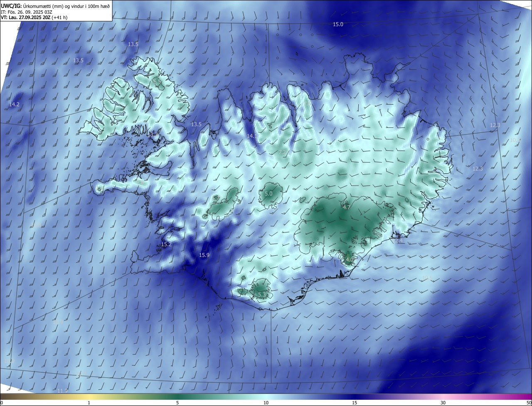532x406 pixels.
Task: Click the 4.0 value label on the map
Action: pos(349,260)
